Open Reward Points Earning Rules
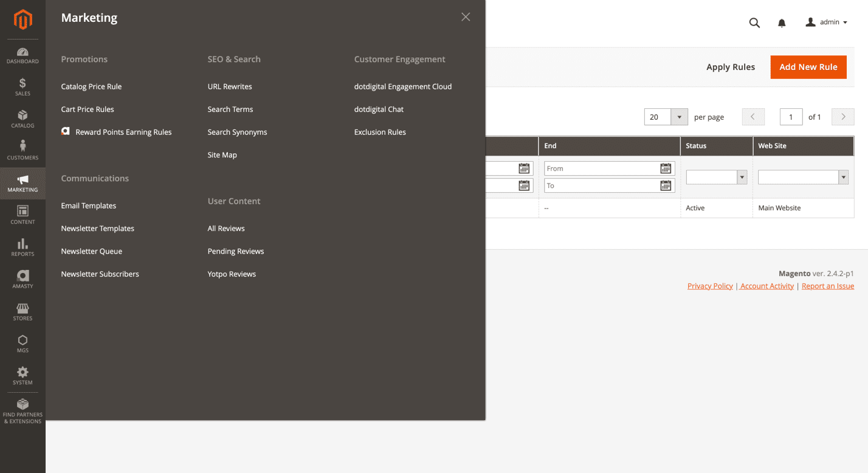 coord(123,132)
